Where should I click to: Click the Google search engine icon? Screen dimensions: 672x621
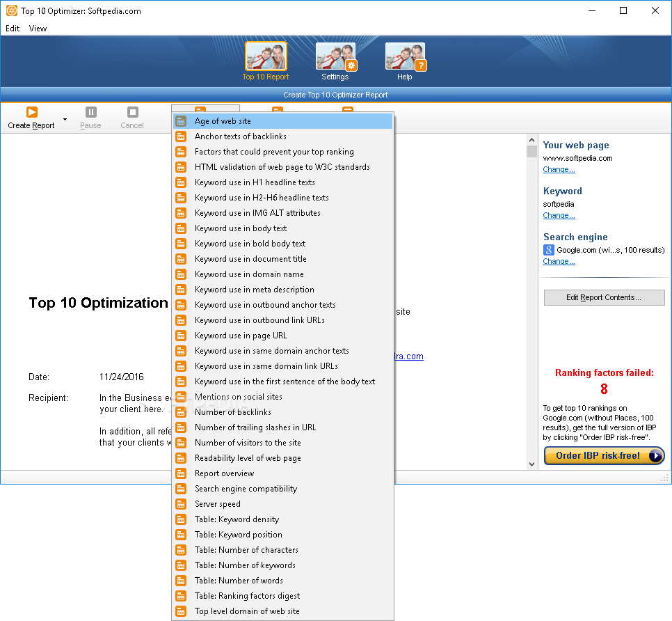[549, 250]
